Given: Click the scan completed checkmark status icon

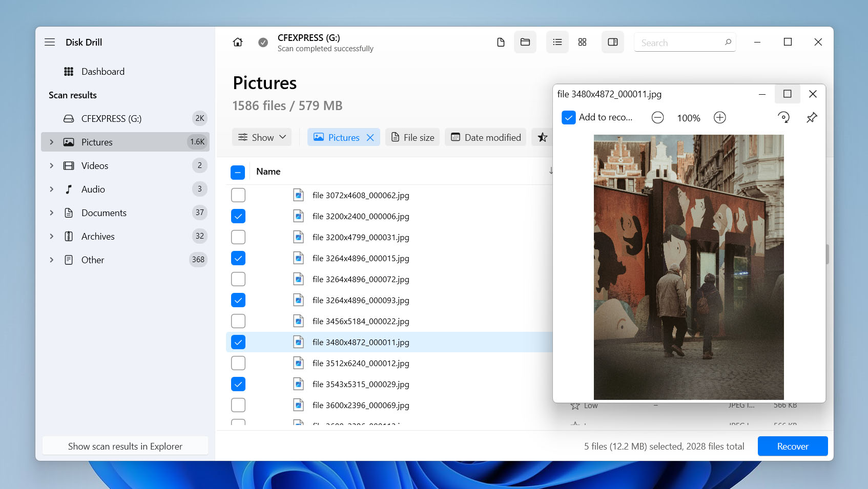Looking at the screenshot, I should 263,42.
